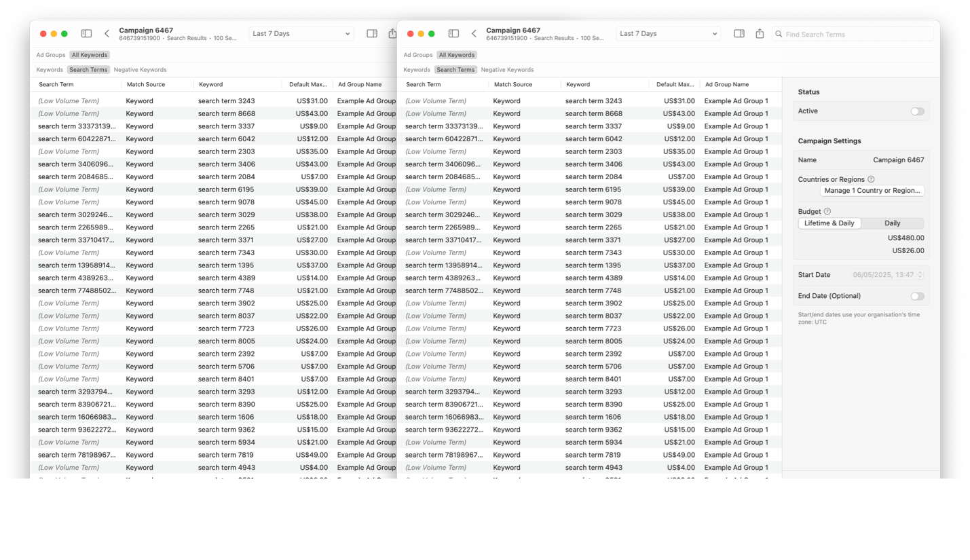
Task: Select All Keywords tab in background window
Action: pyautogui.click(x=89, y=55)
